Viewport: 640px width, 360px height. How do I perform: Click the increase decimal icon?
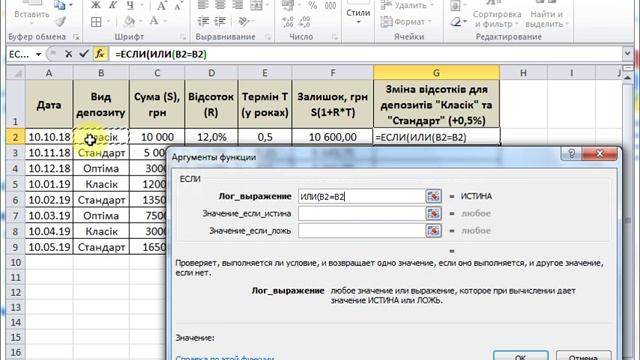tap(288, 22)
